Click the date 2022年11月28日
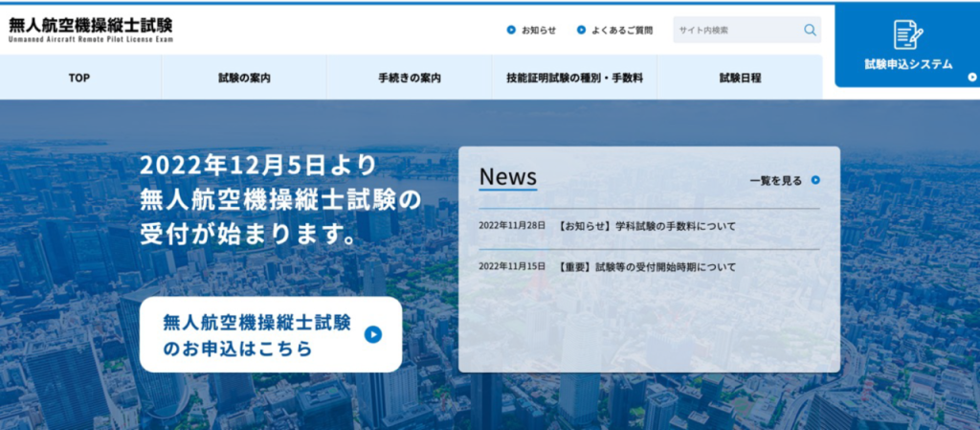The height and width of the screenshot is (430, 980). click(512, 226)
